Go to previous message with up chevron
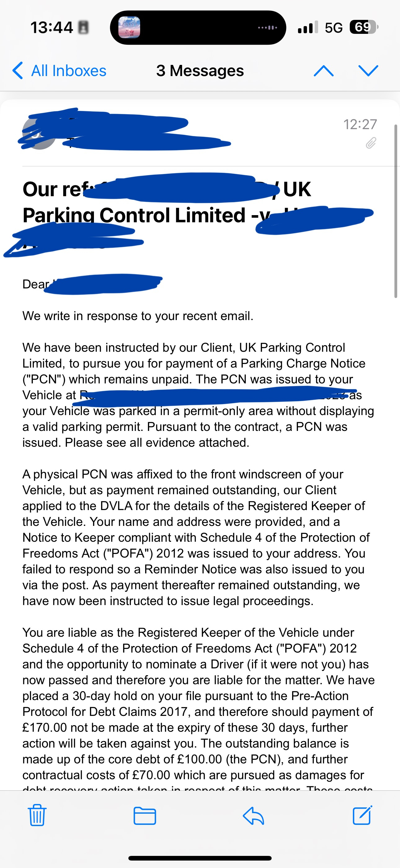This screenshot has height=868, width=400. point(324,71)
